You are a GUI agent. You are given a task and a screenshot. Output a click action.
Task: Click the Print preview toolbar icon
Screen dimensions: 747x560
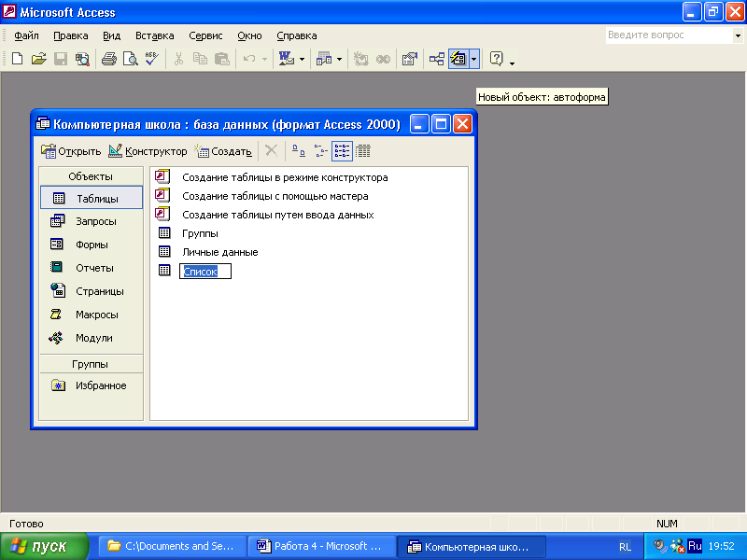130,59
